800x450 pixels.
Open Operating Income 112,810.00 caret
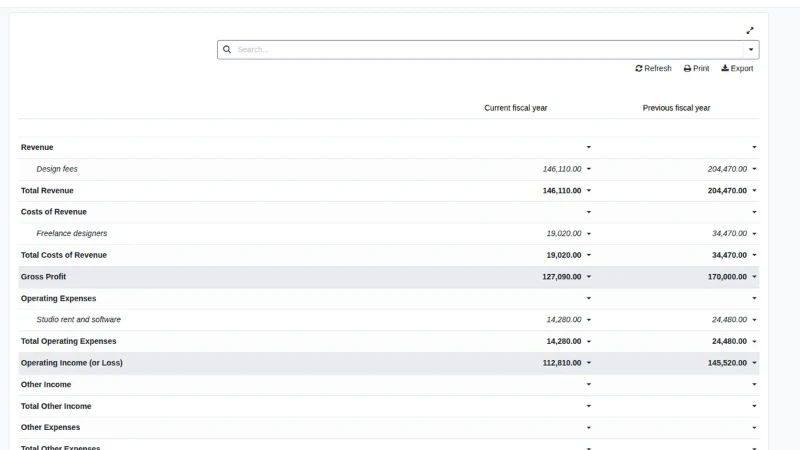coord(589,363)
